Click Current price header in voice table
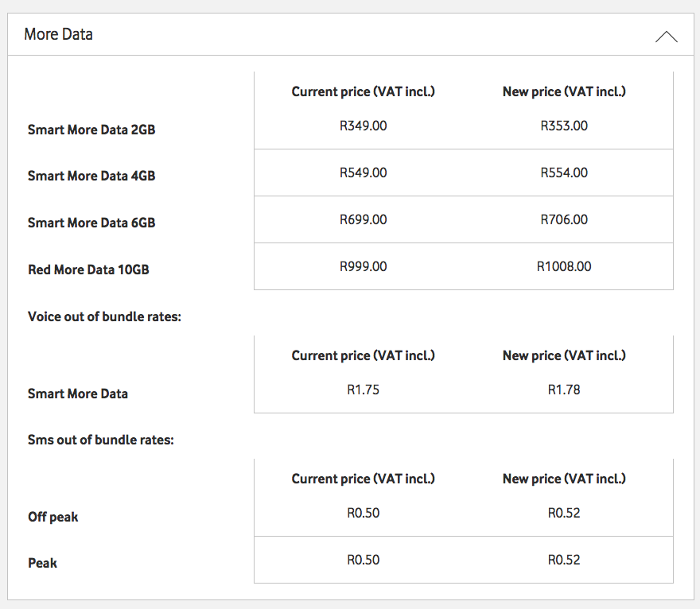Image resolution: width=700 pixels, height=609 pixels. [x=363, y=355]
